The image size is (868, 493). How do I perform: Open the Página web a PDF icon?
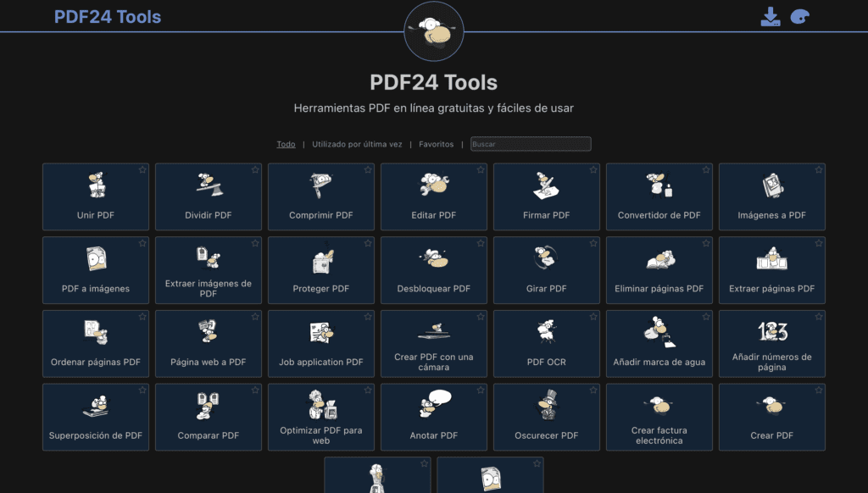pos(209,331)
